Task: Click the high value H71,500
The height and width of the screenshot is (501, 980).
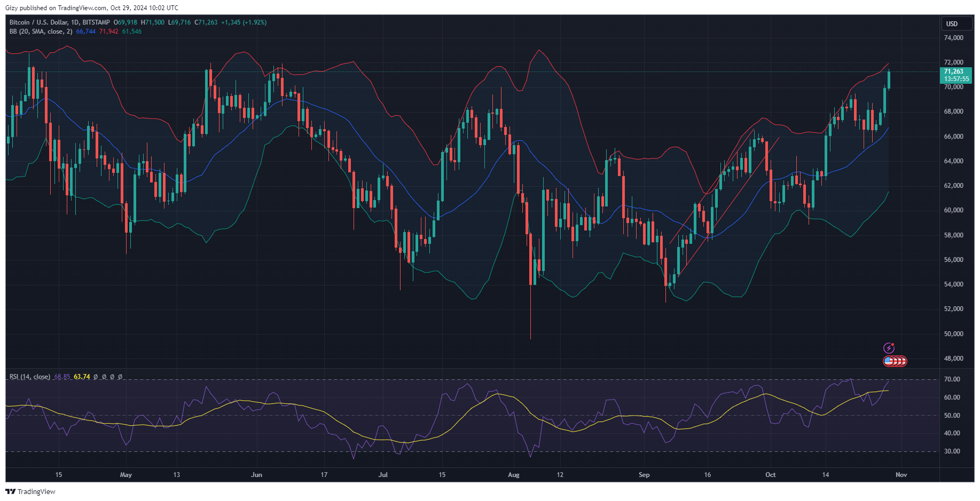Action: pyautogui.click(x=153, y=22)
